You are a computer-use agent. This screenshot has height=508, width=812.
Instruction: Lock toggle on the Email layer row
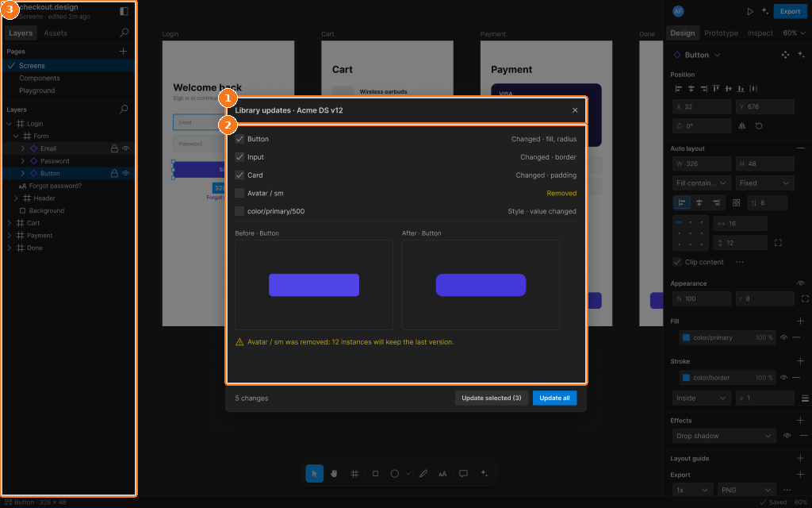point(114,148)
